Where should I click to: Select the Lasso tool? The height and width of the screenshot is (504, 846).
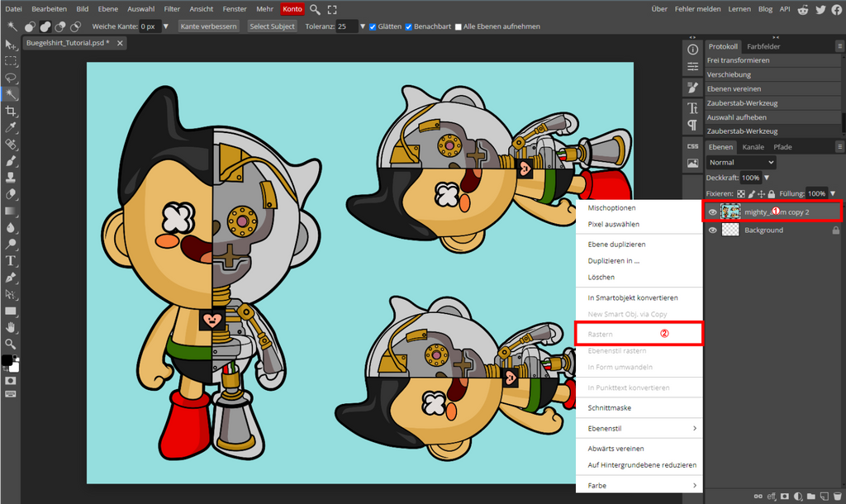point(10,78)
